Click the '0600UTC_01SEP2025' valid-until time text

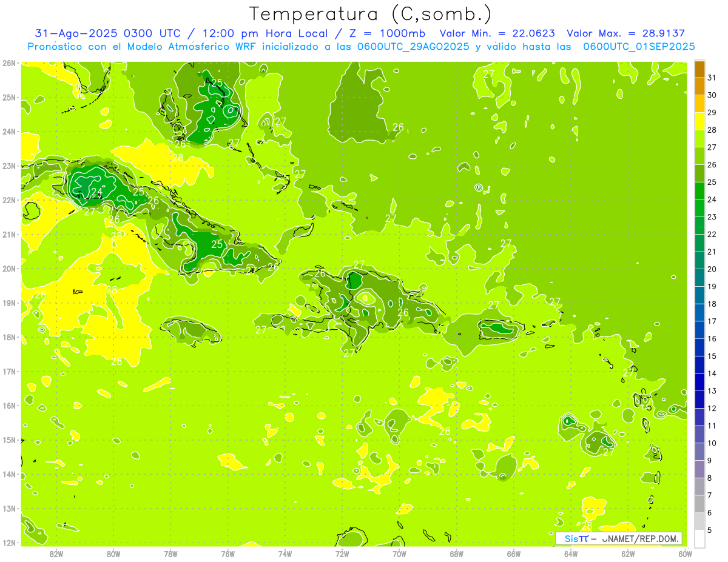pos(639,47)
